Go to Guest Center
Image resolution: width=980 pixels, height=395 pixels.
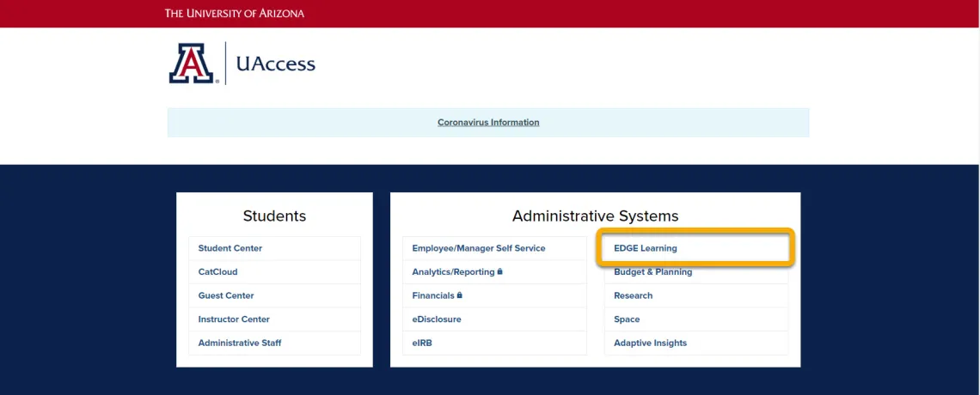[225, 295]
